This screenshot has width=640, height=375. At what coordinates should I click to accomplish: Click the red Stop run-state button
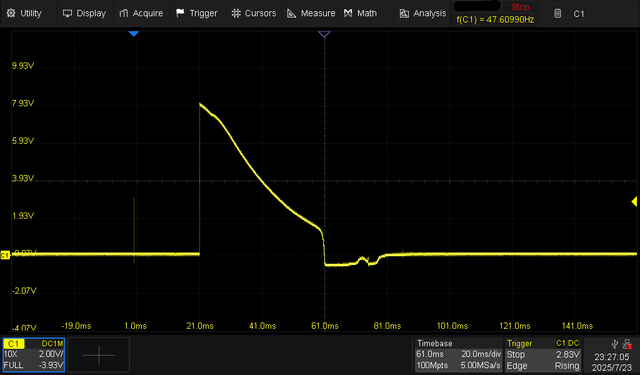520,7
